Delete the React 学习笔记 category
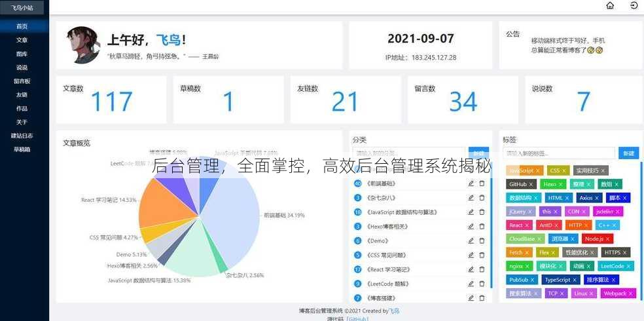The image size is (644, 321). pyautogui.click(x=482, y=270)
